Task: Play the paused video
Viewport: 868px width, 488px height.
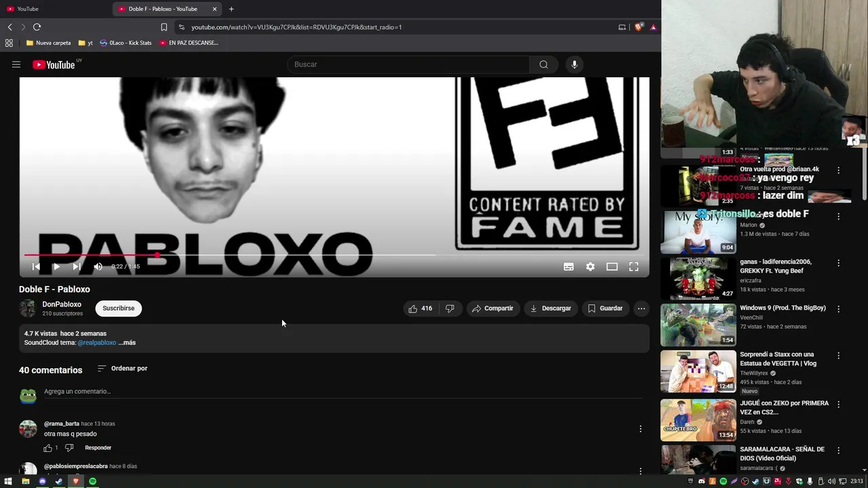Action: (x=56, y=267)
